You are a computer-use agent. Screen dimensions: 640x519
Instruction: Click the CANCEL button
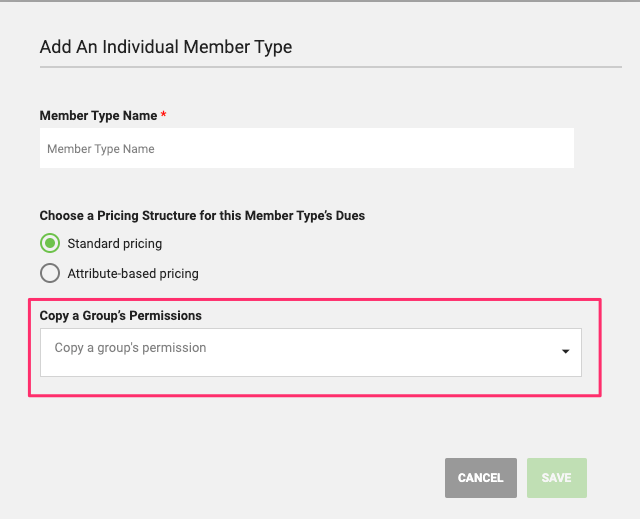coord(481,478)
